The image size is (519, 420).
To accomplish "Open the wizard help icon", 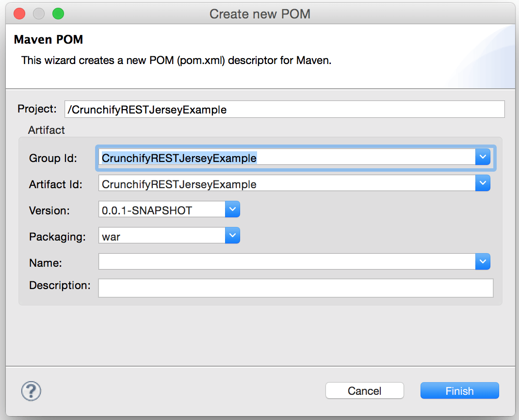I will click(32, 390).
